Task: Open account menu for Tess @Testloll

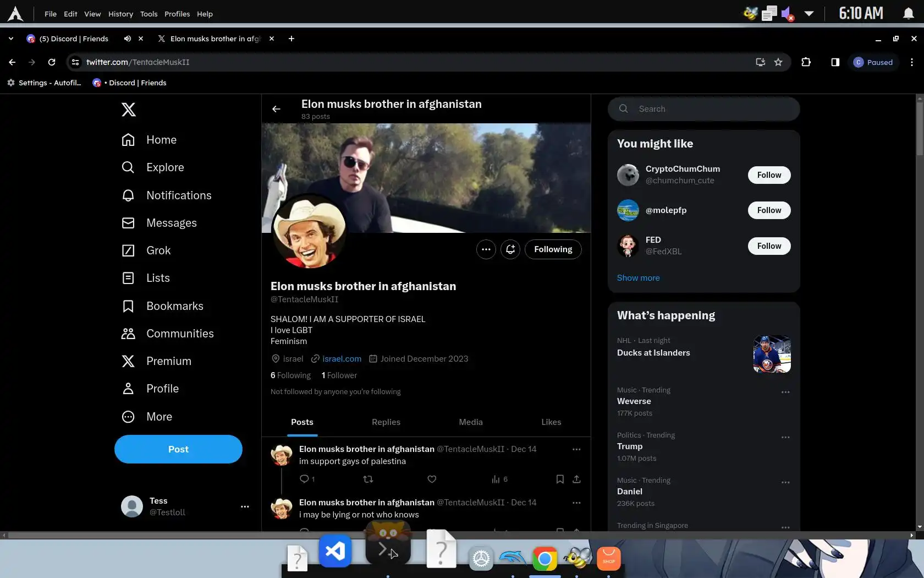Action: (x=185, y=506)
